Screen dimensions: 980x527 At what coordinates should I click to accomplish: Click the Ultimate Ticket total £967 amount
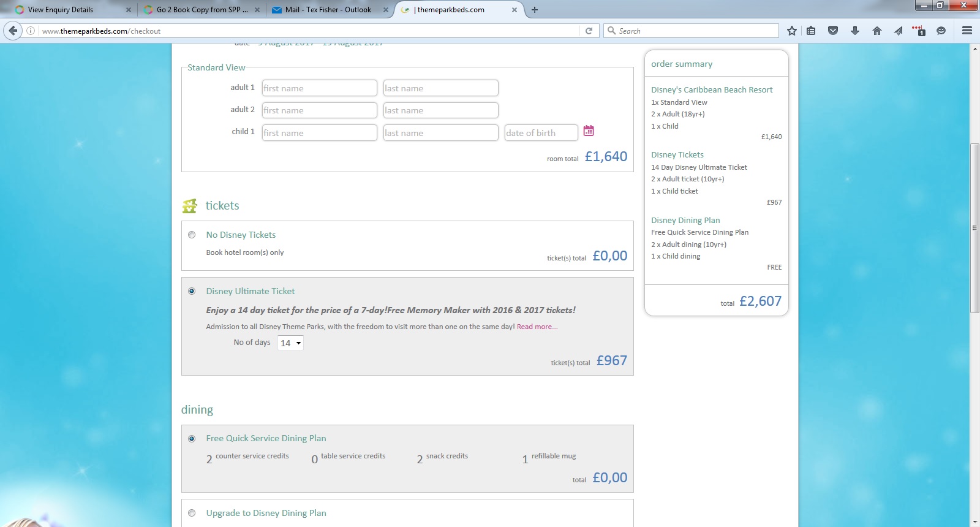coord(612,360)
